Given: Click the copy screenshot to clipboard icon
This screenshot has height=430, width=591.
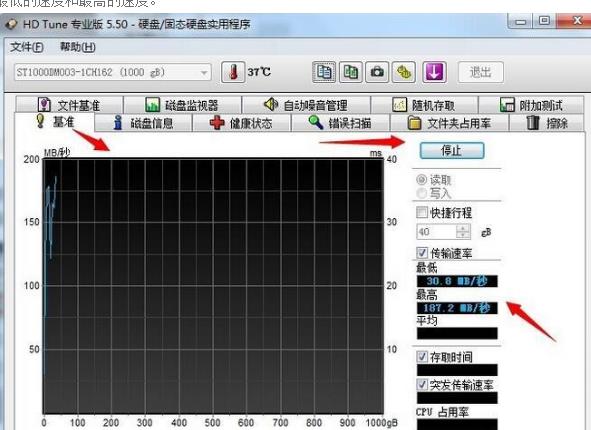Looking at the screenshot, I should [351, 72].
